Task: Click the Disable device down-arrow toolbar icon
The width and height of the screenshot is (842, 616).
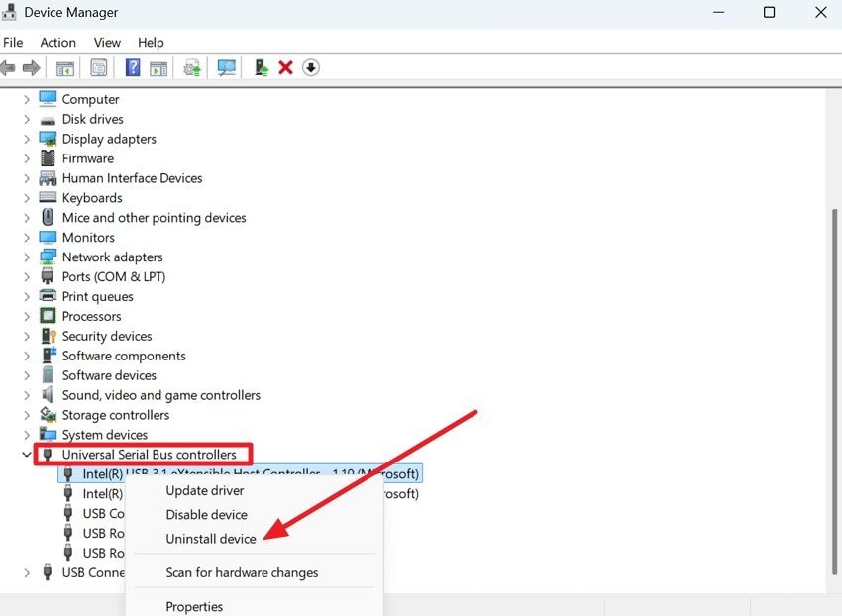Action: [311, 67]
